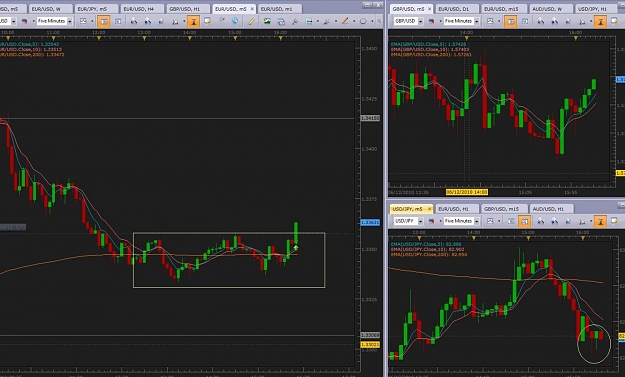This screenshot has width=625, height=377.
Task: Click the globe icon in EUR/USD toolbar
Action: click(x=235, y=21)
